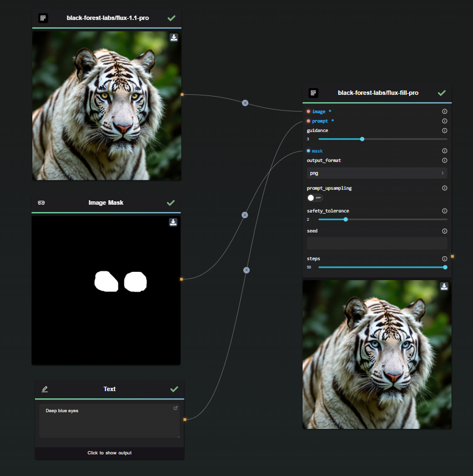Show info for prompt_upsampling
The image size is (473, 476).
point(445,188)
